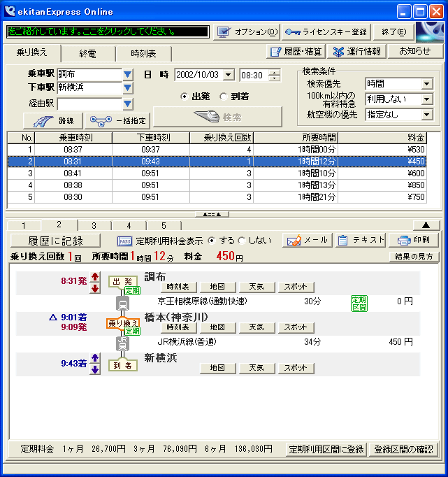Image resolution: width=448 pixels, height=477 pixels.
Task: Select 定期利用料金表示 する radio
Action: coord(212,241)
